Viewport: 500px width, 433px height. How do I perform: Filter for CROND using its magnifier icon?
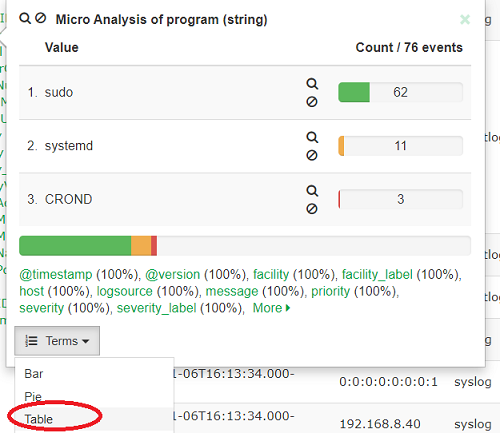[x=312, y=190]
